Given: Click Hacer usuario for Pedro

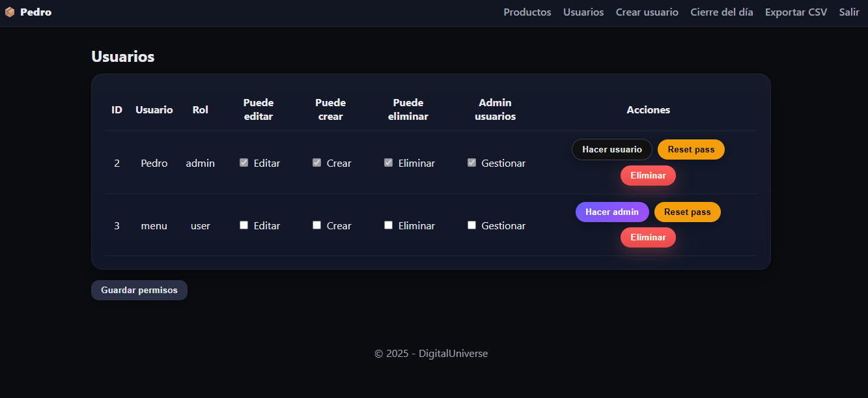Looking at the screenshot, I should [611, 149].
